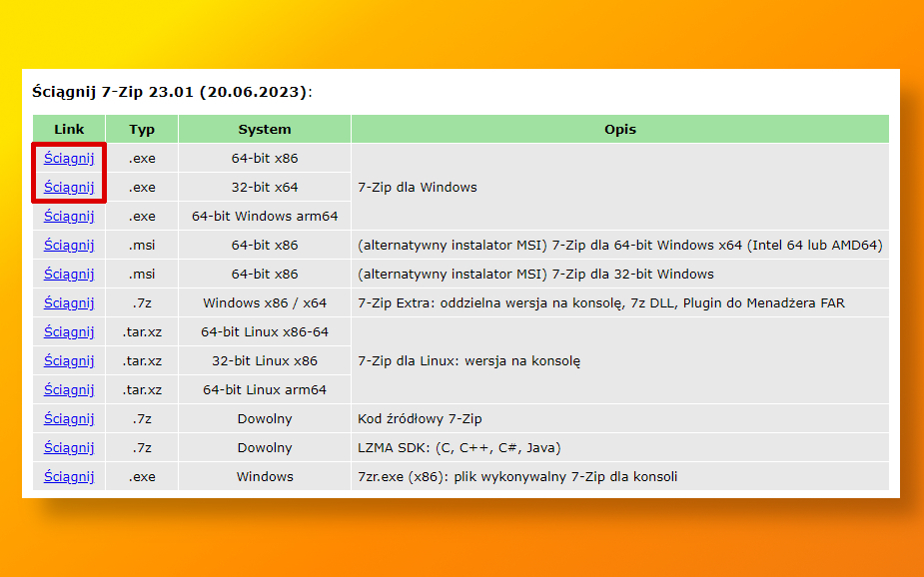The width and height of the screenshot is (924, 577).
Task: Download the 32-bit Linux x86 tar.xz
Action: click(69, 360)
